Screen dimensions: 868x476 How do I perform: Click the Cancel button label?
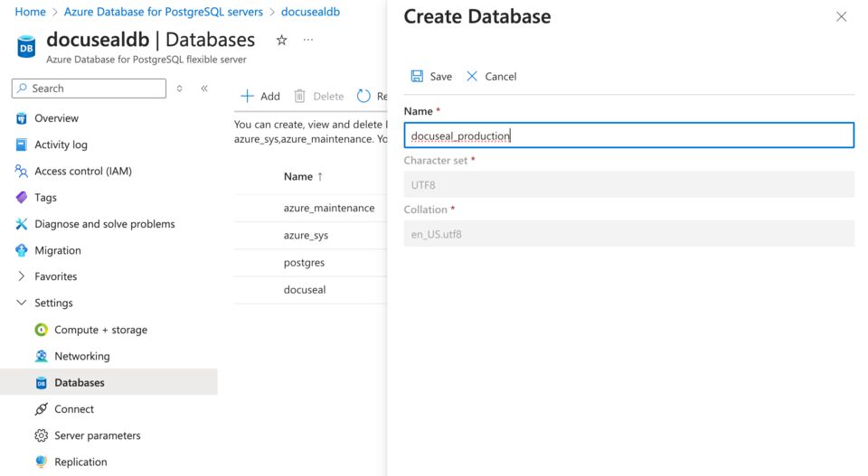point(500,77)
